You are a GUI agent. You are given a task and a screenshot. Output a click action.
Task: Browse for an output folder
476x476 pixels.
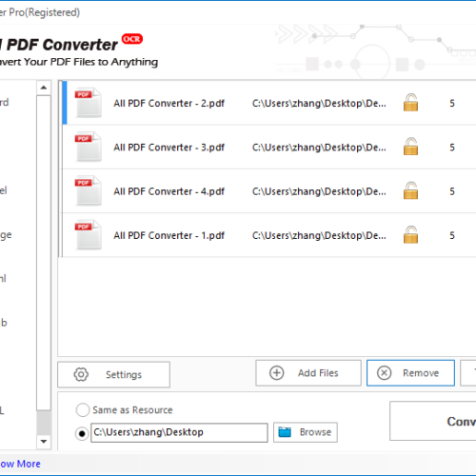coord(306,432)
